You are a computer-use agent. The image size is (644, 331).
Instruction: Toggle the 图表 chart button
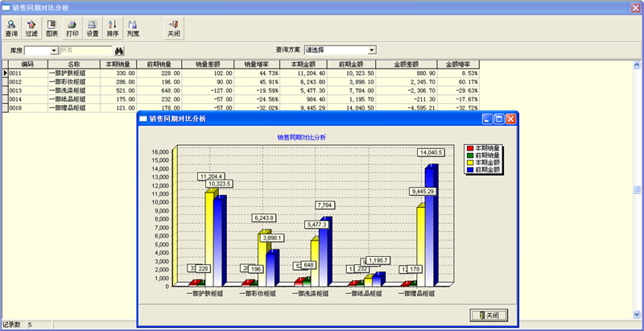click(52, 28)
